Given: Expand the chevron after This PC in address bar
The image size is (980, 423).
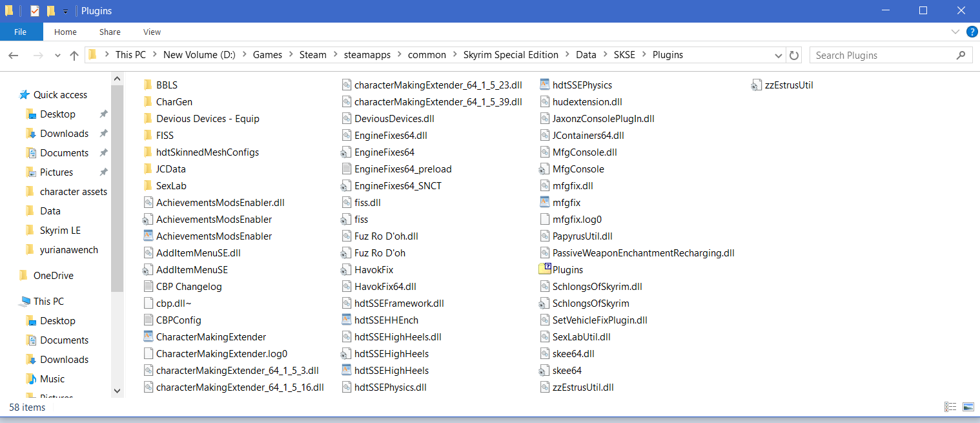Looking at the screenshot, I should pos(155,56).
